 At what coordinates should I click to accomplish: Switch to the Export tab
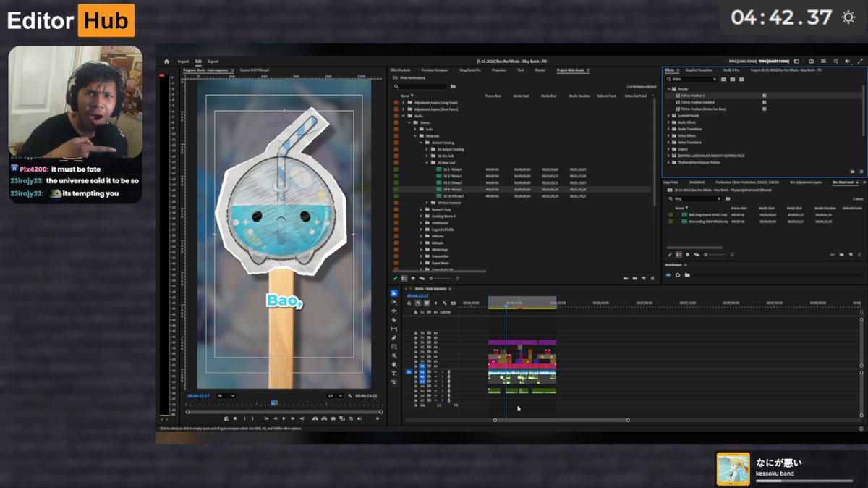point(213,62)
